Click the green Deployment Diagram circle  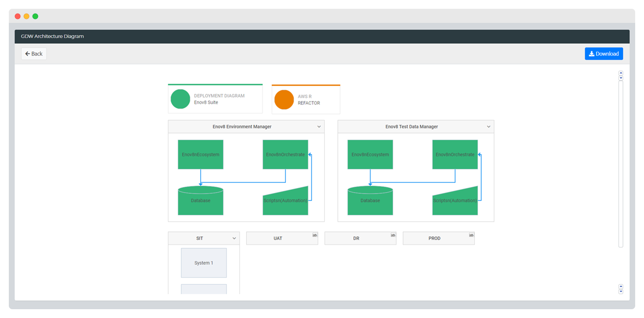(x=180, y=99)
